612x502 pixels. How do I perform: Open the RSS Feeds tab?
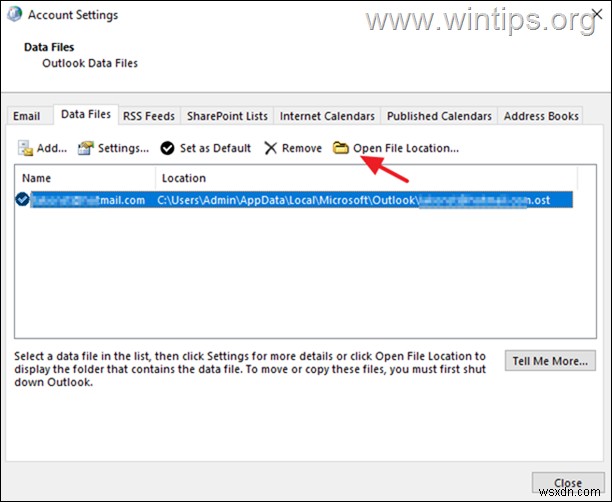click(149, 116)
